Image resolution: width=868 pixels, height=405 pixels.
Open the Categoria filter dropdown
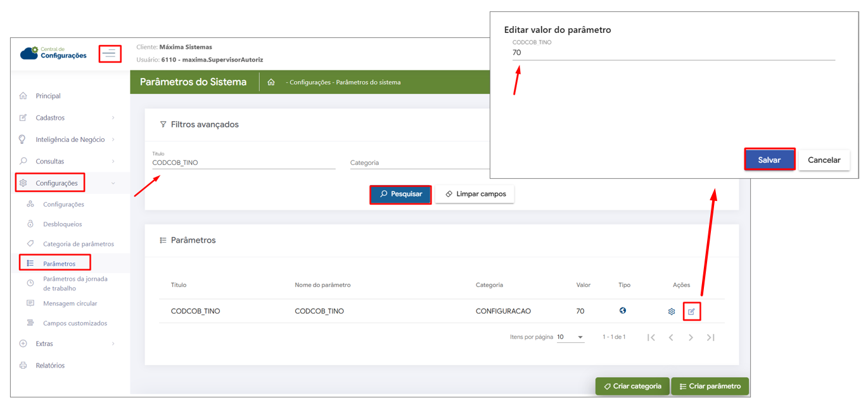(419, 163)
